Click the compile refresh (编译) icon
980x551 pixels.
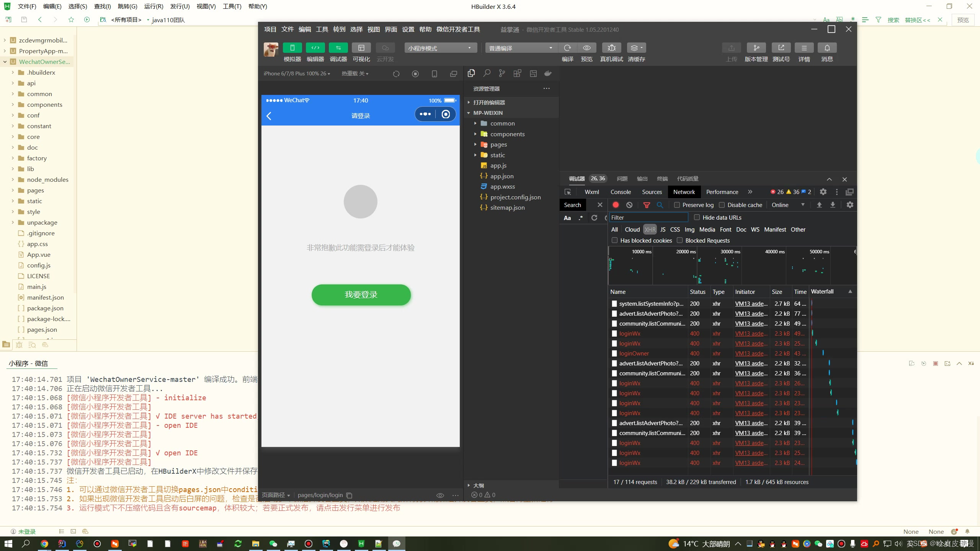tap(567, 48)
